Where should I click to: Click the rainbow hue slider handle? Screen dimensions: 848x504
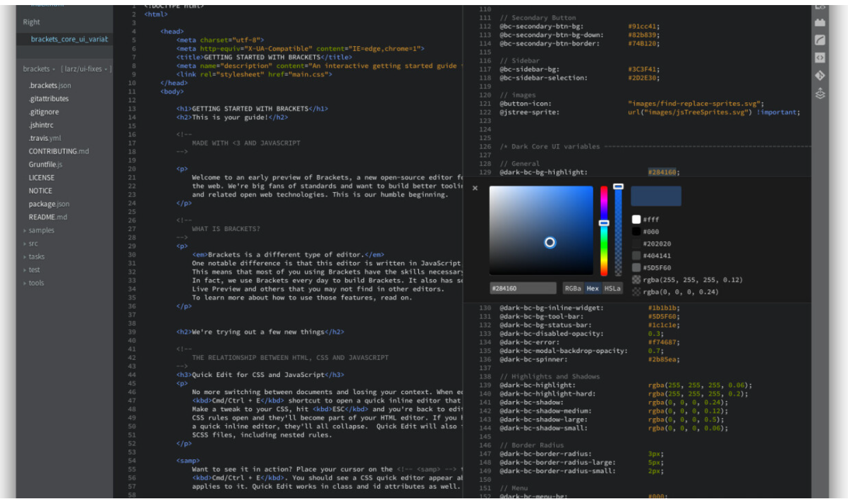(604, 223)
